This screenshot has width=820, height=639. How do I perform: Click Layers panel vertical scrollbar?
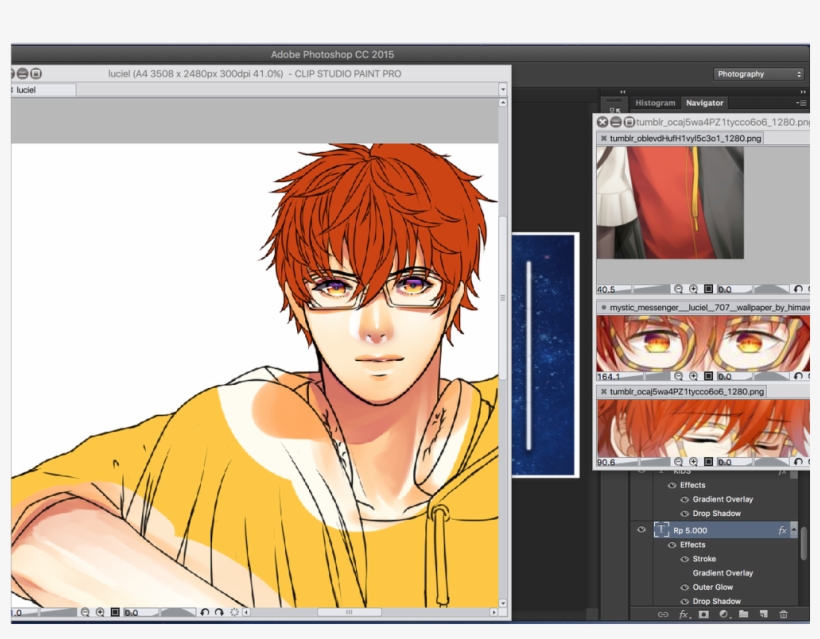[x=804, y=544]
